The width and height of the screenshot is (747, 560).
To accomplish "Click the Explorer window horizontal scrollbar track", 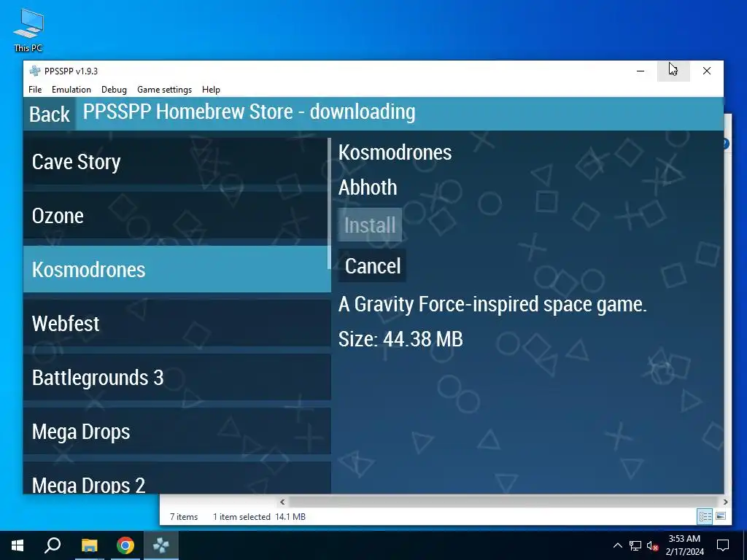I will (x=503, y=502).
